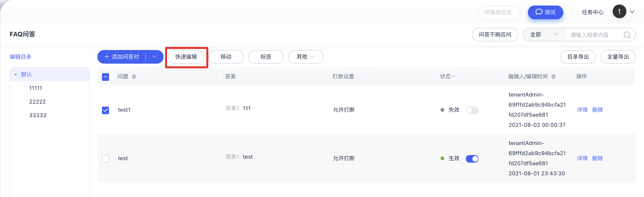Open the dropdown arrow beside 添加问答对

coord(154,57)
